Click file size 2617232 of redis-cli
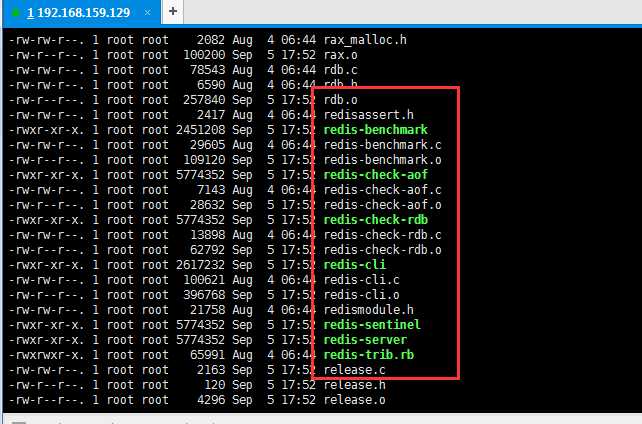 click(201, 265)
